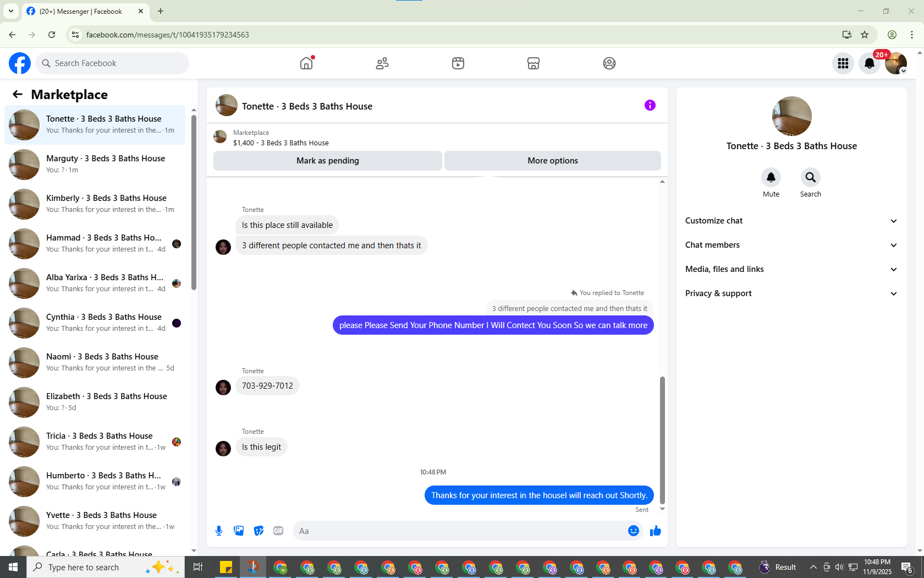Image resolution: width=924 pixels, height=578 pixels.
Task: Search in conversation using magnifier icon
Action: 811,177
